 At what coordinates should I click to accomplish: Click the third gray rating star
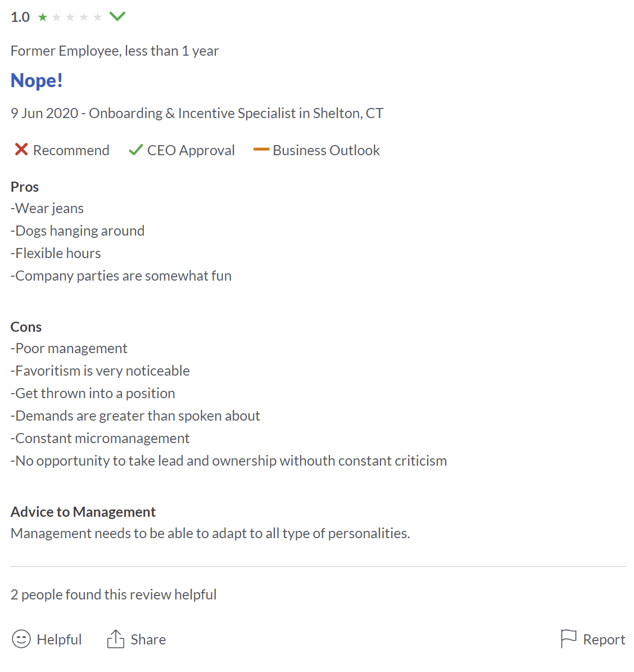[x=70, y=17]
